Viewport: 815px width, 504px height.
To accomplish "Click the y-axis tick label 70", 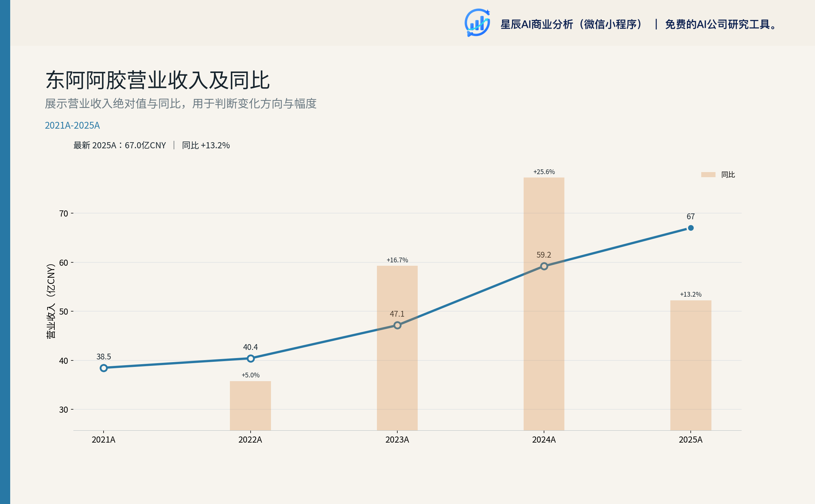I will coord(64,213).
